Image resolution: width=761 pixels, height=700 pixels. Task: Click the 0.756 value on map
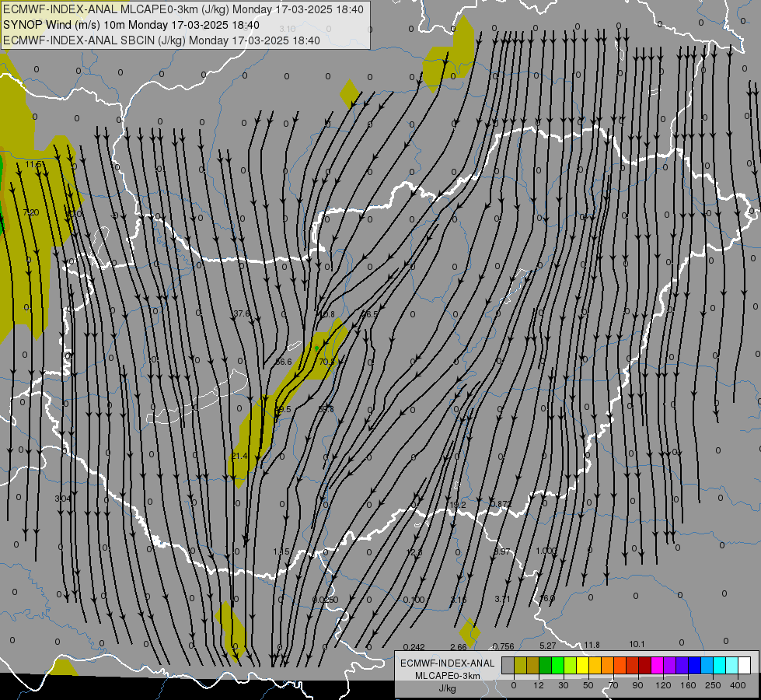pyautogui.click(x=503, y=646)
